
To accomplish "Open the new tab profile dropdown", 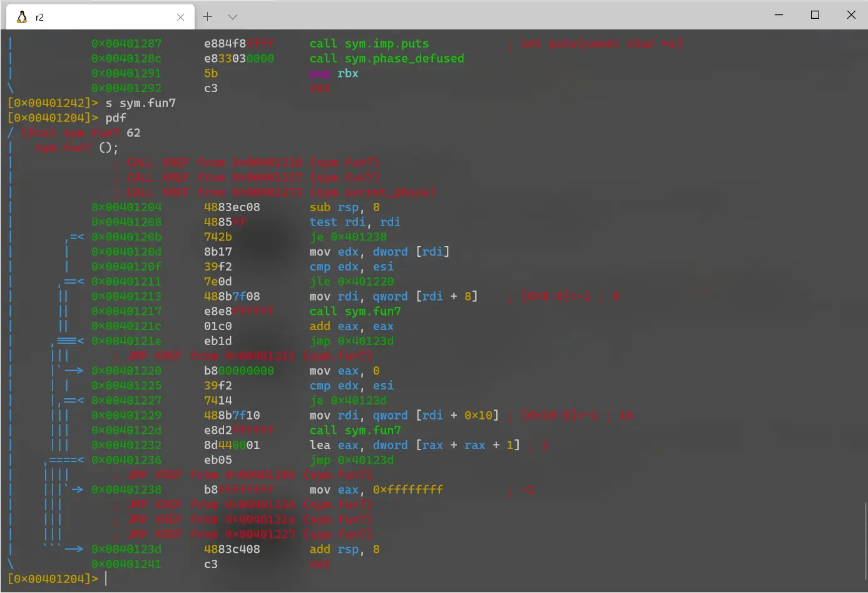I will (233, 17).
